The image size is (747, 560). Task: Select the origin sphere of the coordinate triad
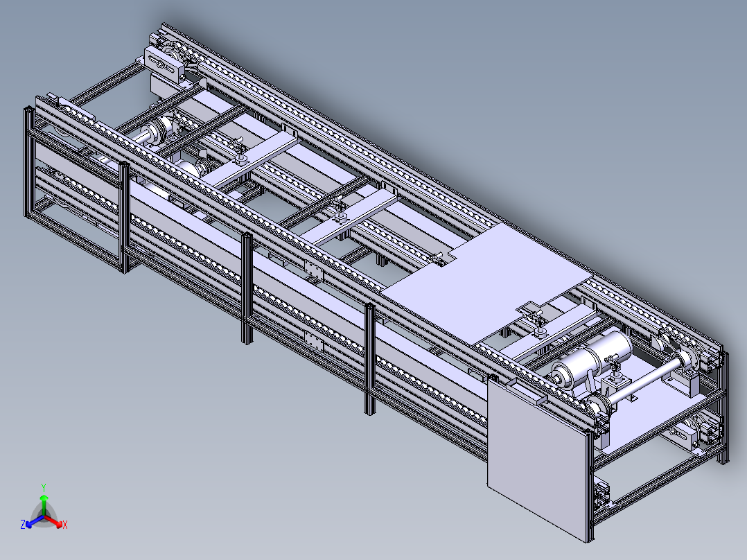[44, 516]
